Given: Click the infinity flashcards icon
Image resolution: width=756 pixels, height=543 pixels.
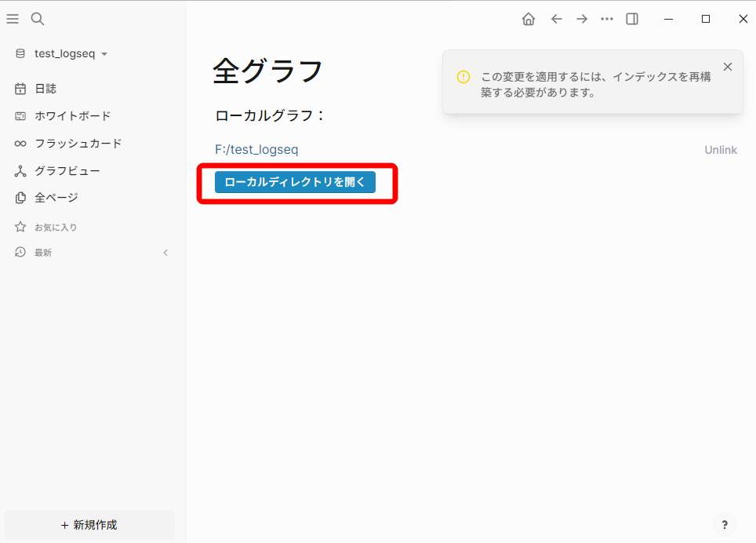Looking at the screenshot, I should click(20, 144).
